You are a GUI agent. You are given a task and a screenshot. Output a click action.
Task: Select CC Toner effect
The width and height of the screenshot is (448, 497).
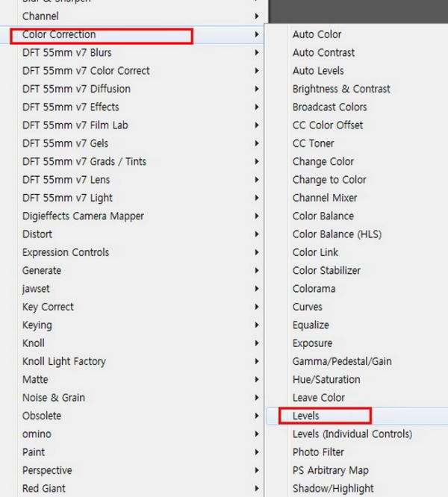click(313, 143)
